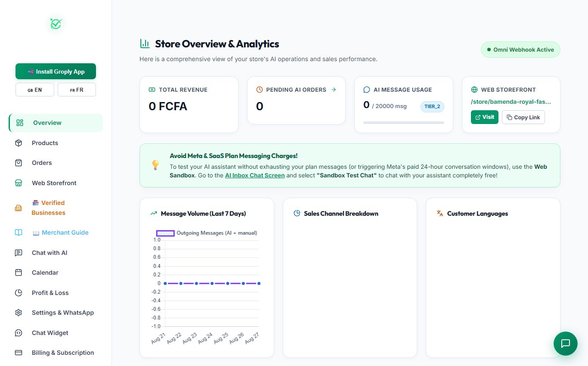The image size is (588, 366).
Task: Open the floating chat bubble icon
Action: pos(565,343)
